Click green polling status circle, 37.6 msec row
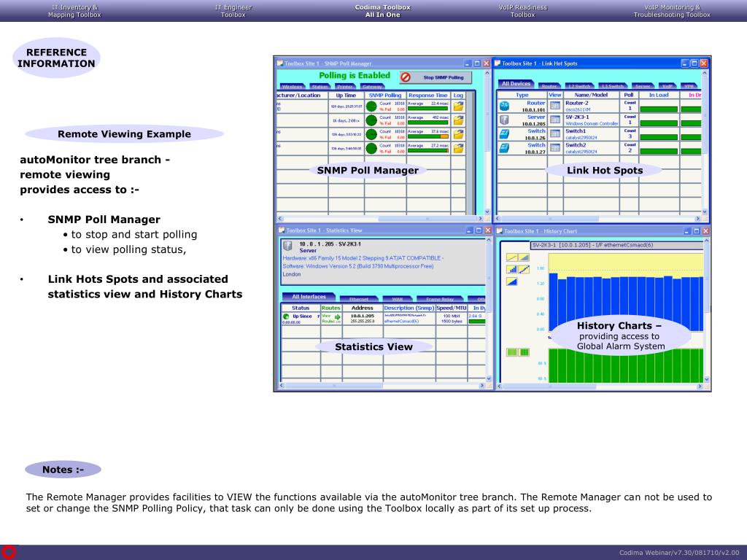 point(371,135)
